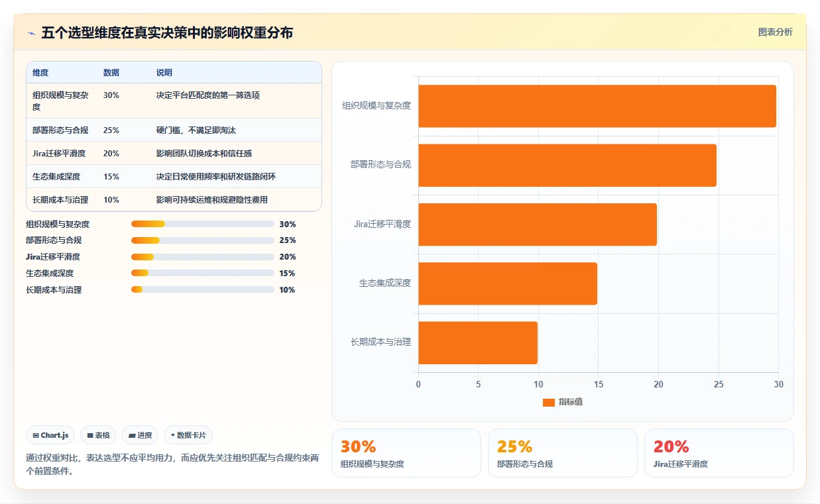Screen dimensions: 820x504
Task: Select the 数据卡片 tag chip
Action: click(x=188, y=435)
